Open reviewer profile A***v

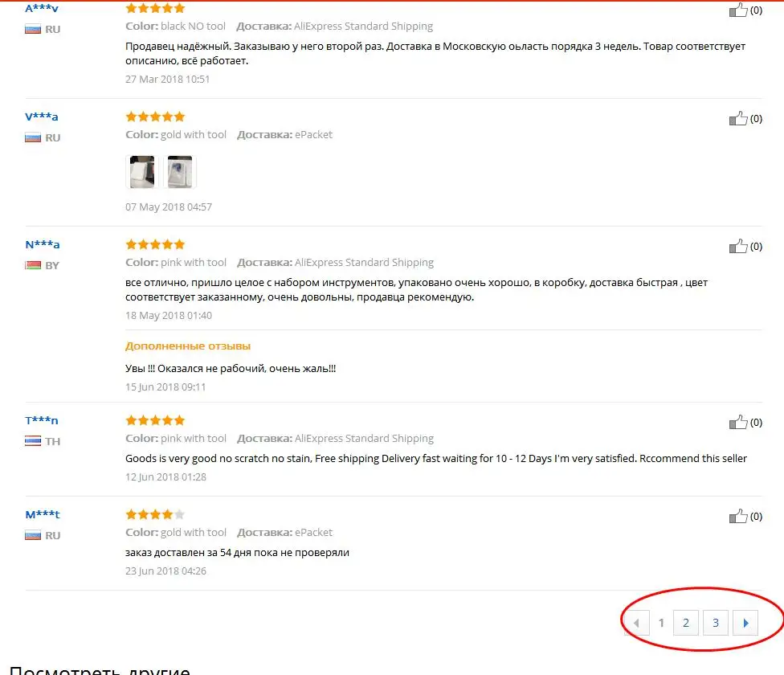(x=42, y=8)
